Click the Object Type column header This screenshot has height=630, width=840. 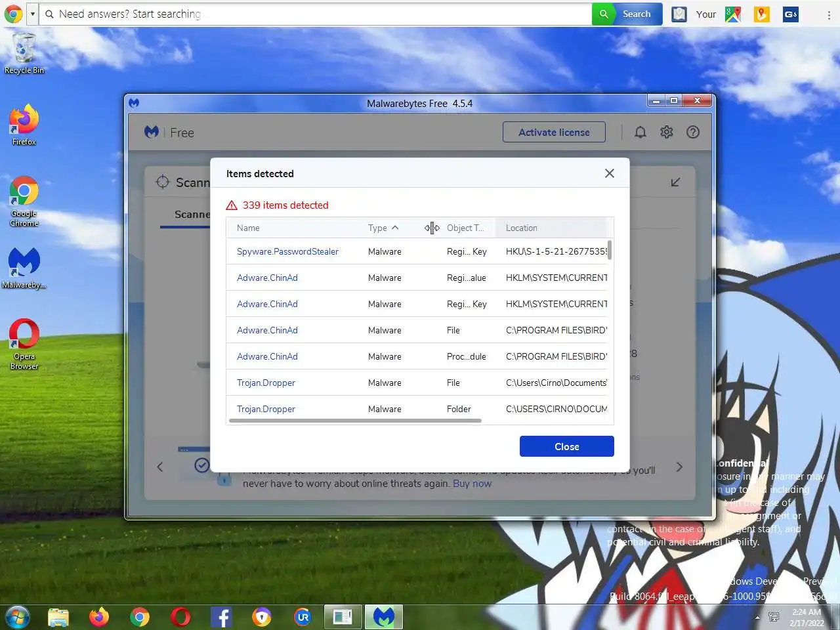tap(465, 228)
